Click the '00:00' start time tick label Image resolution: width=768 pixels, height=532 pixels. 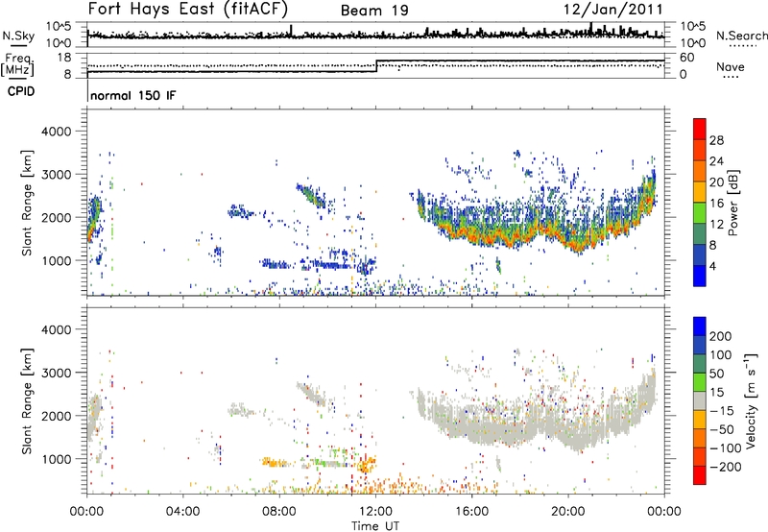tap(86, 512)
